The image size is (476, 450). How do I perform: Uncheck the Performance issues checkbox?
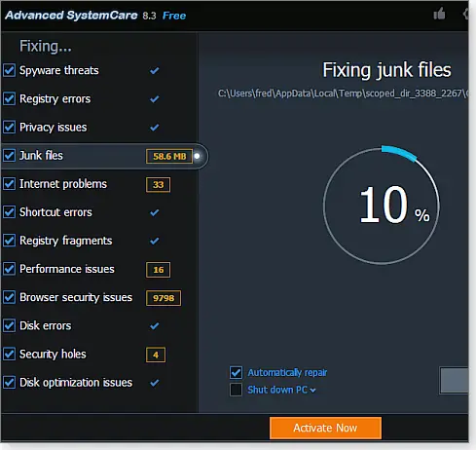[9, 269]
